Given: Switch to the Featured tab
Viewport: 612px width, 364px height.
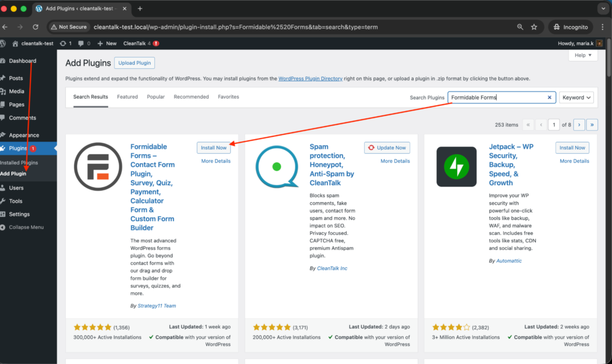Looking at the screenshot, I should [x=127, y=96].
